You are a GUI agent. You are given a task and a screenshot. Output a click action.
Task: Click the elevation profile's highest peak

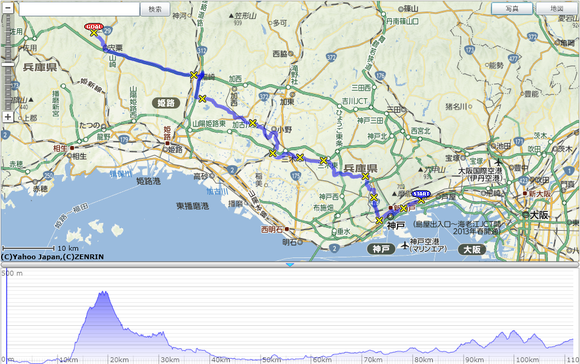103,292
